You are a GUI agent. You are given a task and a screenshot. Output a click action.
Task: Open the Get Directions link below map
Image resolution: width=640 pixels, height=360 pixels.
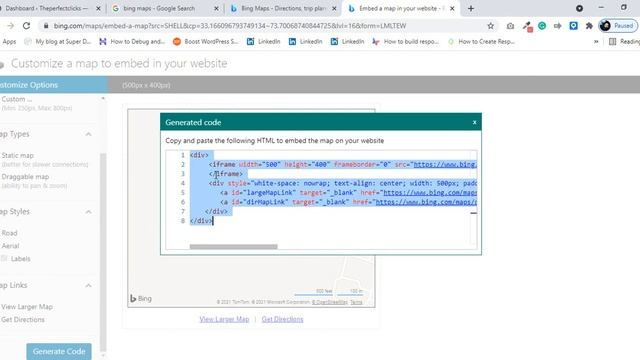(x=282, y=319)
